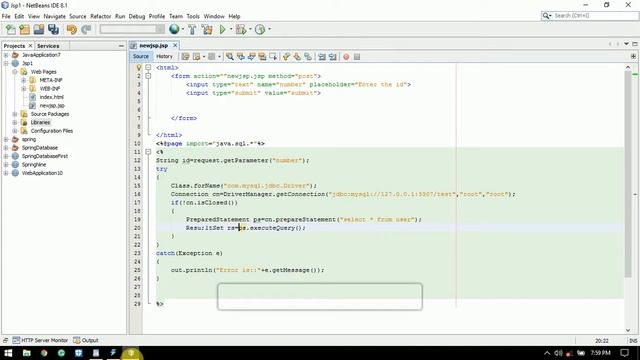Click the Profile Project clock icon
Screen dimensions: 640x360
(260, 29)
